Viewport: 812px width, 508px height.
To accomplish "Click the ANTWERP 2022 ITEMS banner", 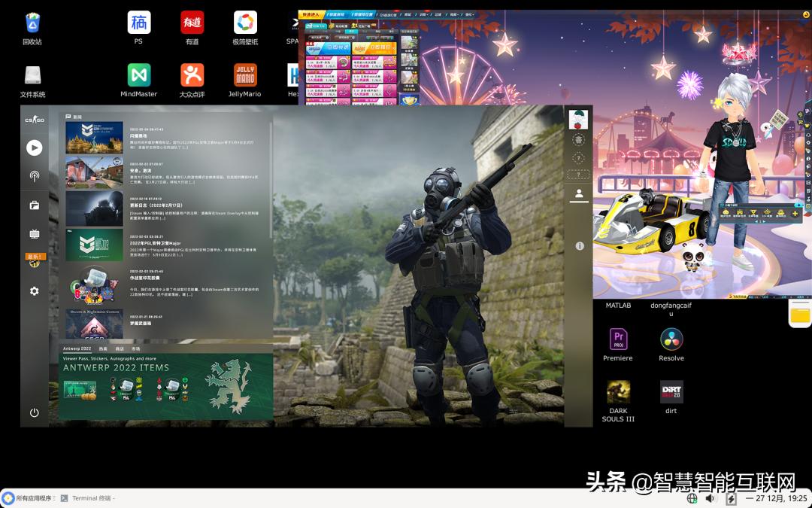I will (165, 386).
